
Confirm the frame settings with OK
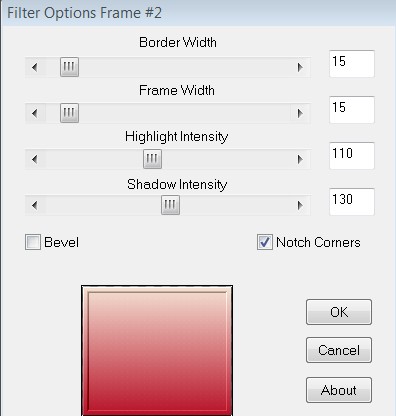(339, 312)
